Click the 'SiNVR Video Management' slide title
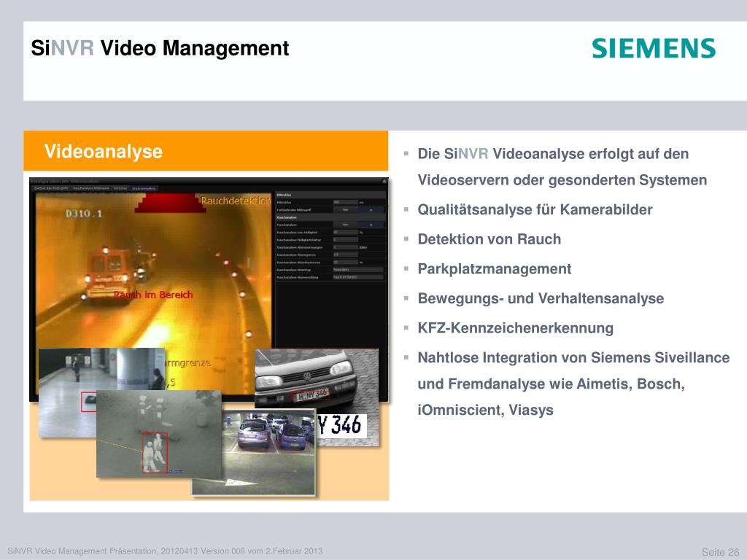Image resolution: width=747 pixels, height=560 pixels. [160, 48]
